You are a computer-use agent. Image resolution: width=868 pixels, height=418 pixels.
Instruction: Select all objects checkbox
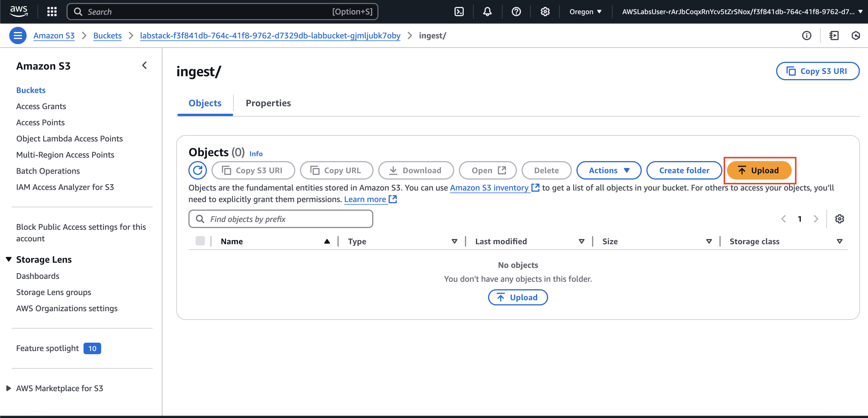(200, 241)
